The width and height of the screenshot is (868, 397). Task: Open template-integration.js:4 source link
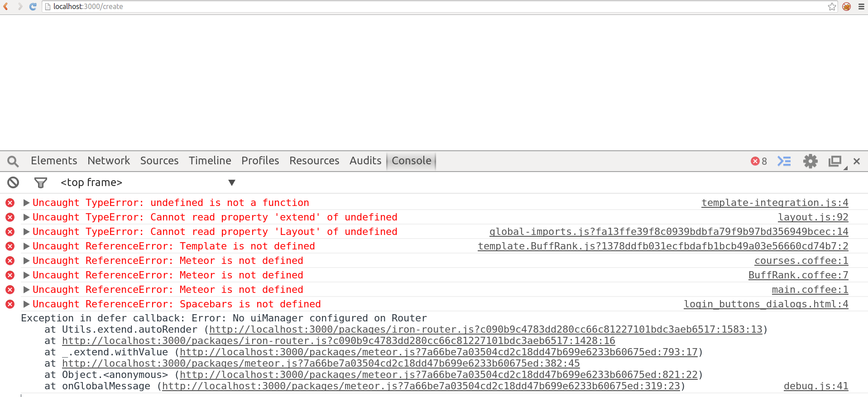(x=775, y=203)
